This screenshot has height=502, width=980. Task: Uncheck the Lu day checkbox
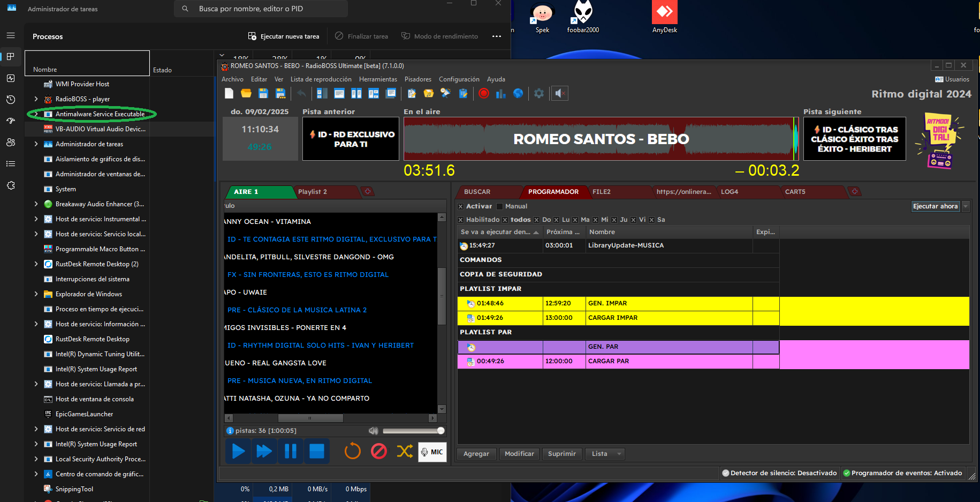click(556, 220)
